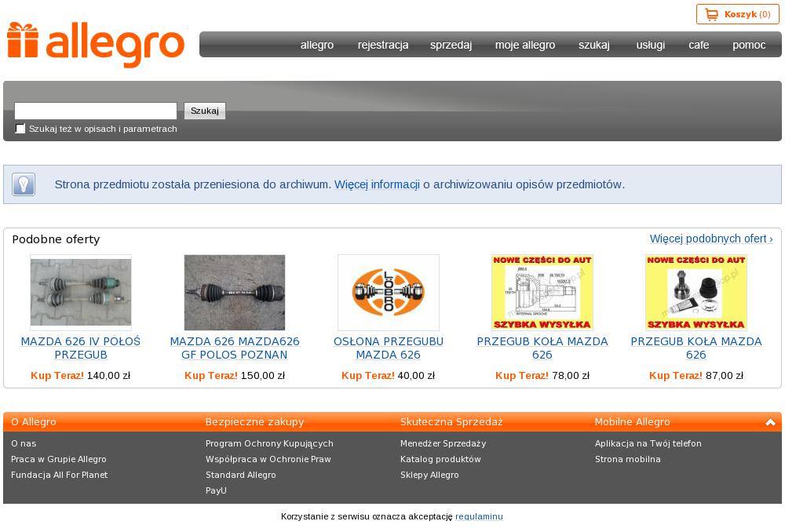Click the O Allegro footer heading
785x532 pixels.
(x=34, y=422)
